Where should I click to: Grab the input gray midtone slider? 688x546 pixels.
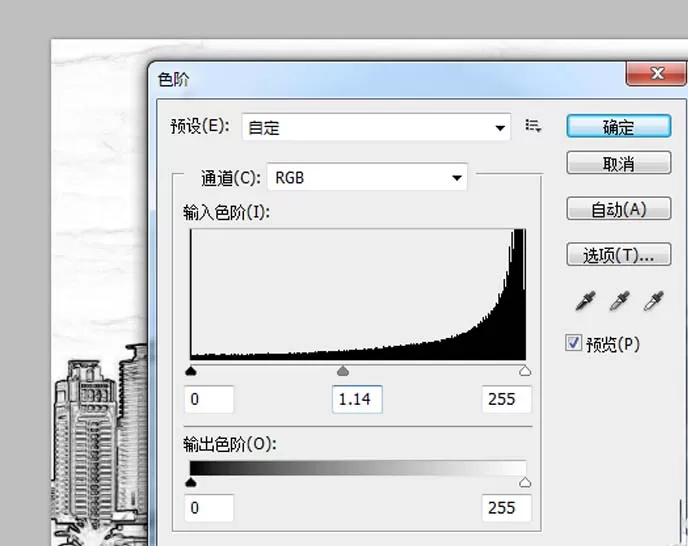click(343, 371)
